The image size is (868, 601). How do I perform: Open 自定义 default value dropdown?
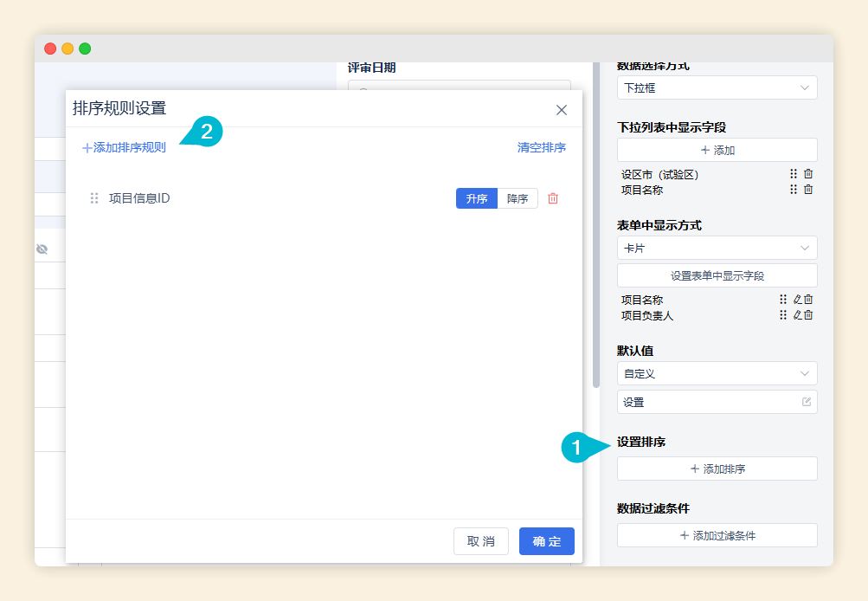pos(717,373)
